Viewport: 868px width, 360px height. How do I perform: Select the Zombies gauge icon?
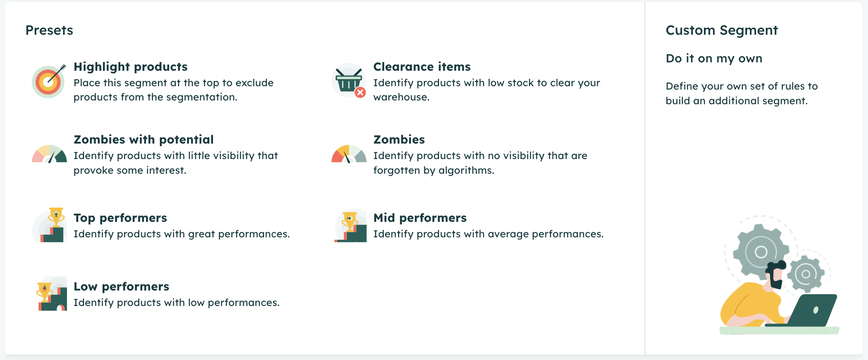pos(349,154)
